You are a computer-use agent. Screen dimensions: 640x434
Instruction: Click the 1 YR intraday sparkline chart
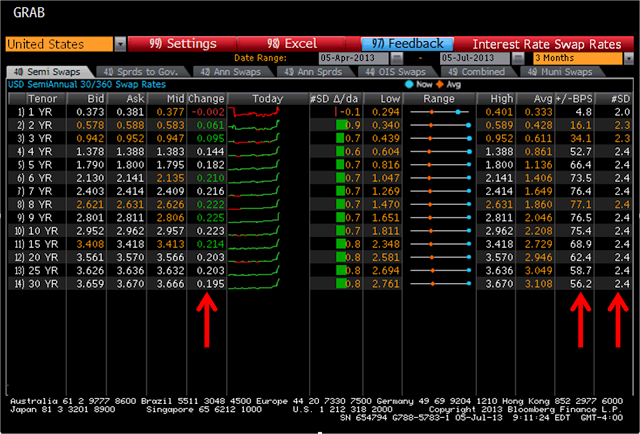(x=266, y=113)
